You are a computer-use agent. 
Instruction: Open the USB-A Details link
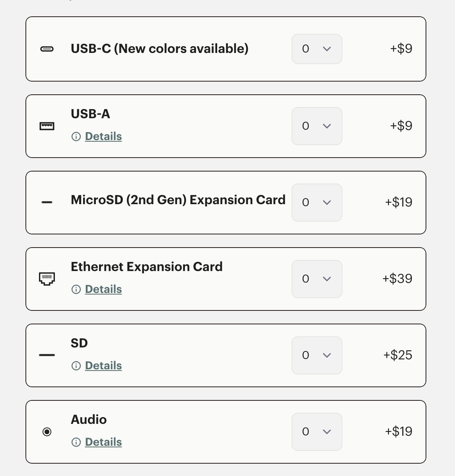click(x=103, y=137)
